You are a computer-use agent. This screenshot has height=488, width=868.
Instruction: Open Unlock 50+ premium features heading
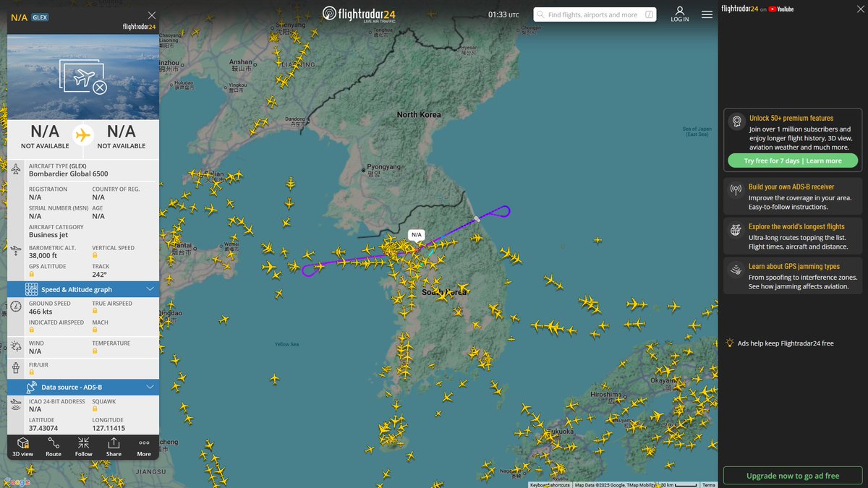tap(791, 118)
